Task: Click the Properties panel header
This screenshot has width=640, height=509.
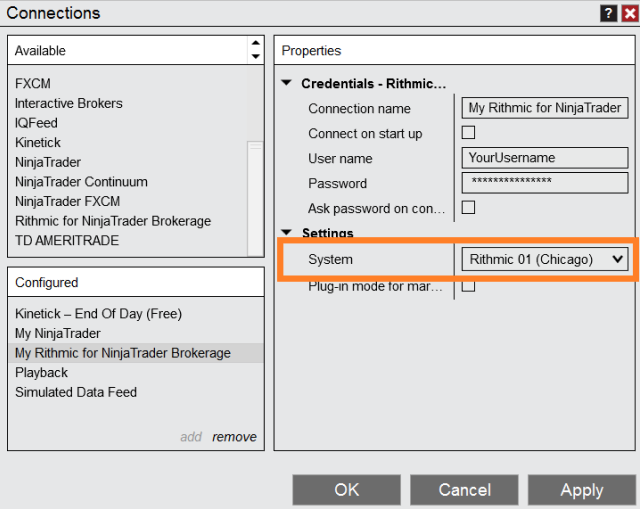Action: click(454, 51)
